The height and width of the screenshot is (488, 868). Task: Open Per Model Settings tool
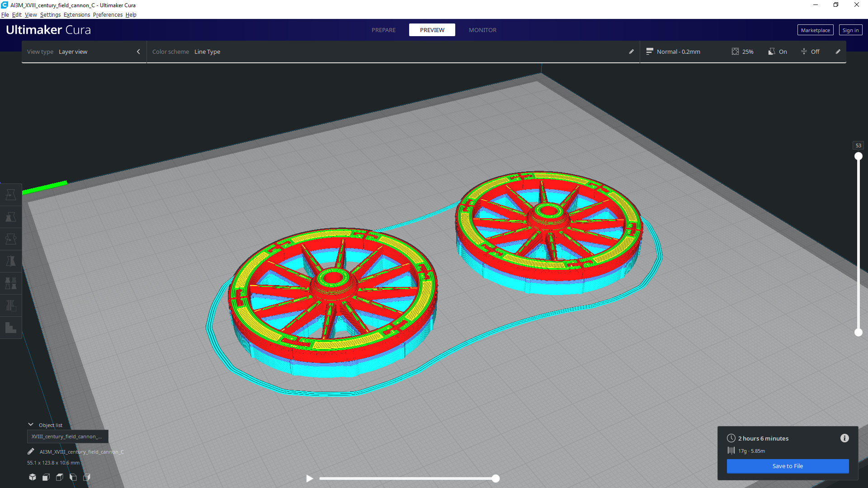[x=11, y=283]
